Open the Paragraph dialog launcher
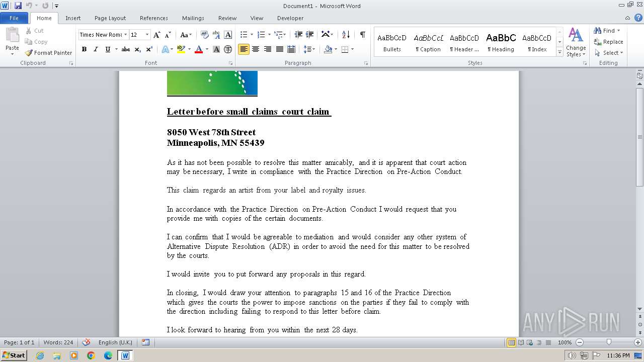The width and height of the screenshot is (644, 362). 366,63
